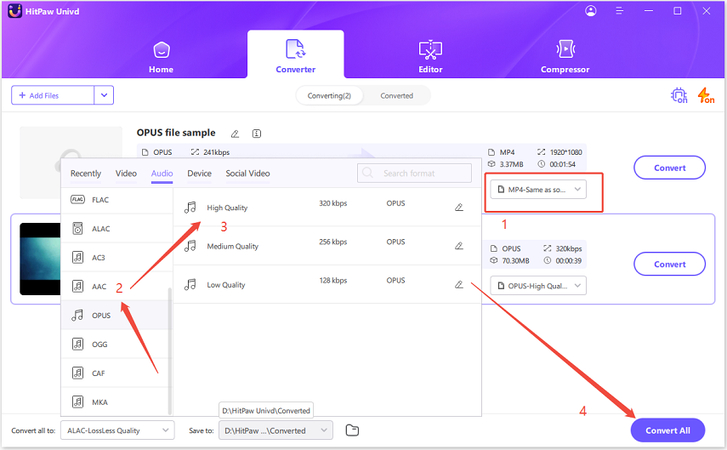The height and width of the screenshot is (450, 727).
Task: Toggle lightning fast conversion icon
Action: (706, 95)
